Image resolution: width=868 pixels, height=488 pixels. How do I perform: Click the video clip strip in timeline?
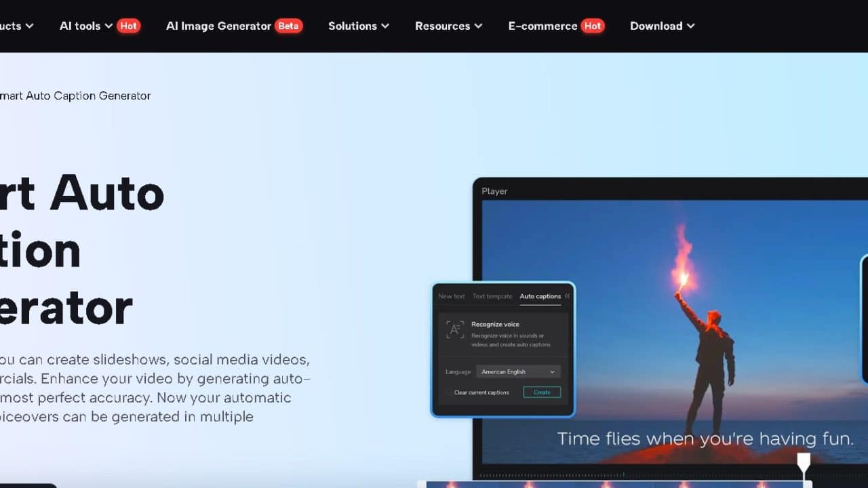click(610, 484)
